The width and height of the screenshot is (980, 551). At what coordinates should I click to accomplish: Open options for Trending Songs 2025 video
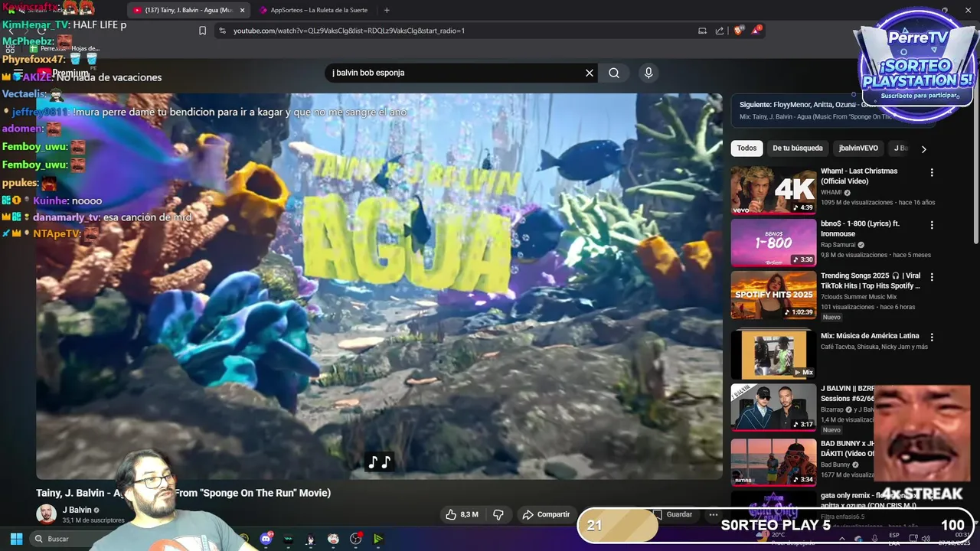(932, 277)
